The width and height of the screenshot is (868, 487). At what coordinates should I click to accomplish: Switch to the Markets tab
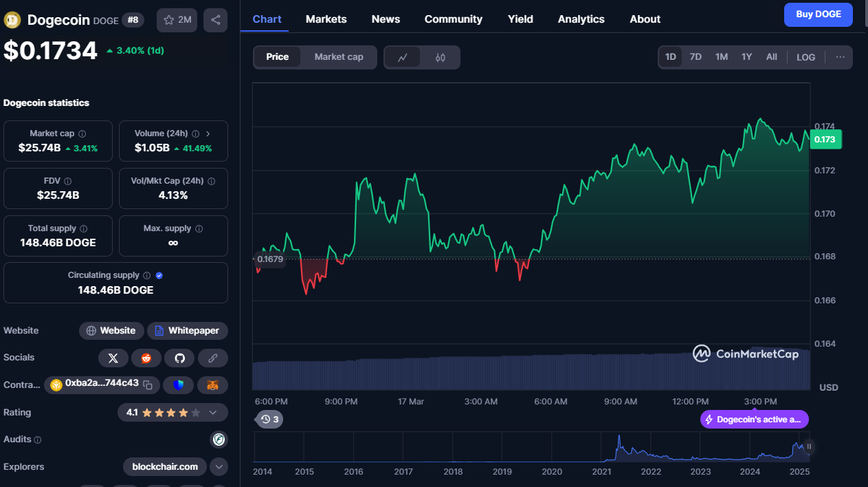click(326, 19)
